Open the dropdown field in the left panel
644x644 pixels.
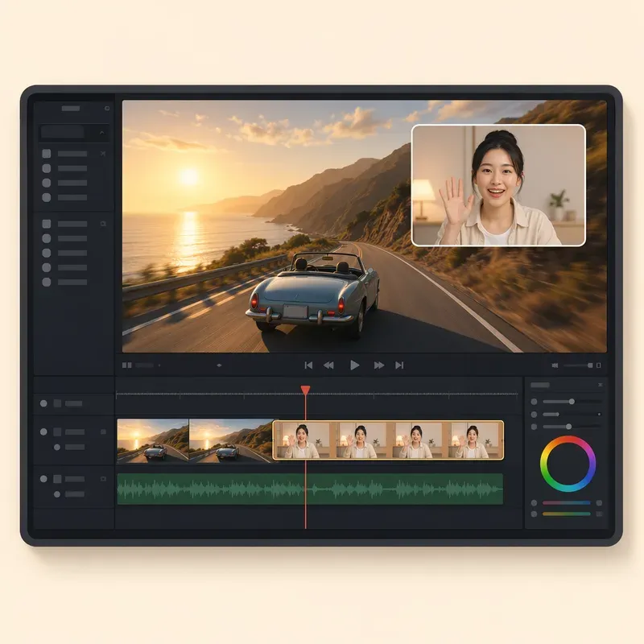[74, 133]
